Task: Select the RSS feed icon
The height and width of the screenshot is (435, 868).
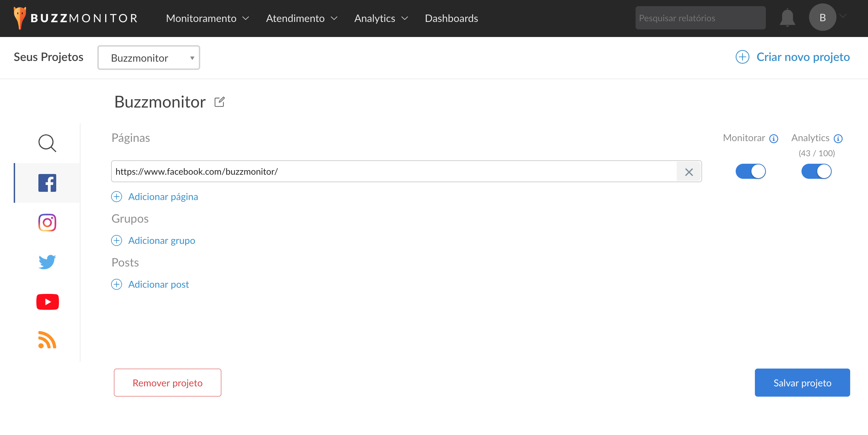Action: [x=47, y=340]
